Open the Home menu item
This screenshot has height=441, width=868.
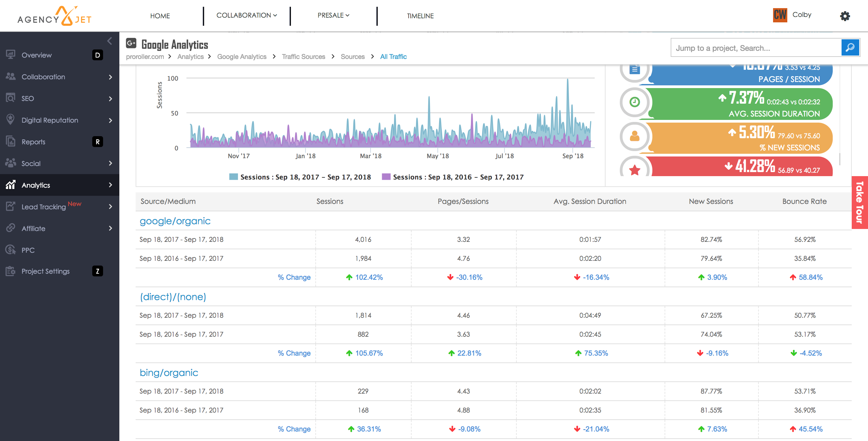coord(160,16)
